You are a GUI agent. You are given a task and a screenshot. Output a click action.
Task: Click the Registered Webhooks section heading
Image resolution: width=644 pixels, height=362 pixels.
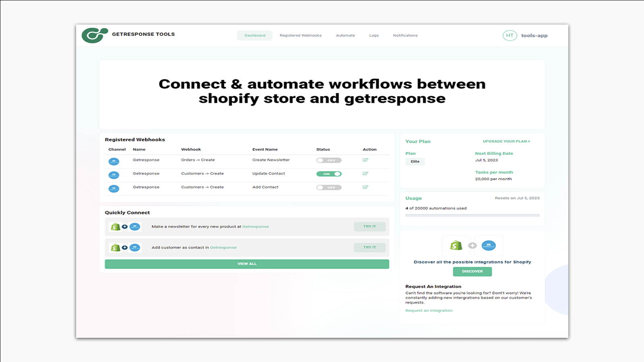[135, 140]
